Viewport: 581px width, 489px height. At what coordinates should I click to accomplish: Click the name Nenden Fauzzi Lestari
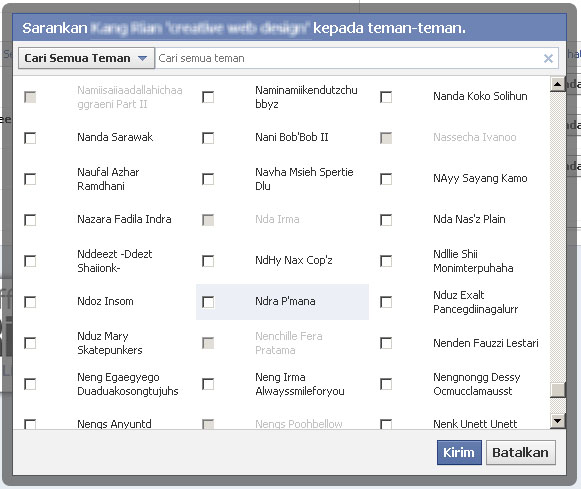[486, 343]
